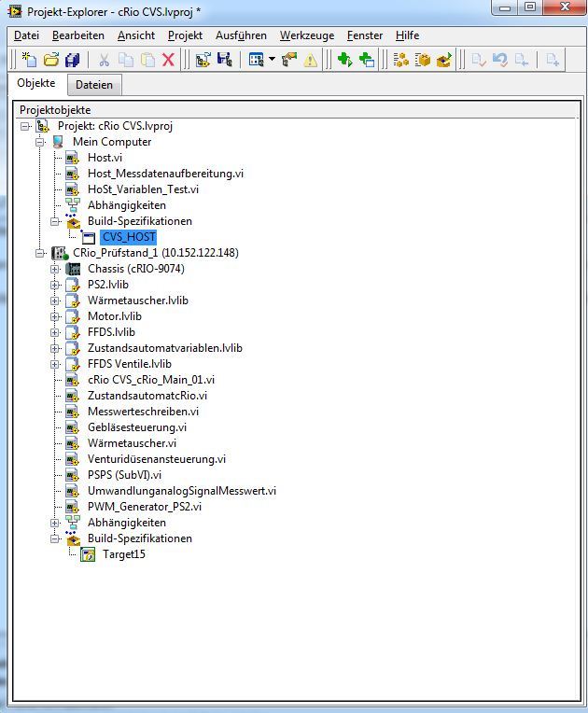Click the Resolve Conflicts hand icon
This screenshot has height=713, width=588.
click(x=289, y=60)
